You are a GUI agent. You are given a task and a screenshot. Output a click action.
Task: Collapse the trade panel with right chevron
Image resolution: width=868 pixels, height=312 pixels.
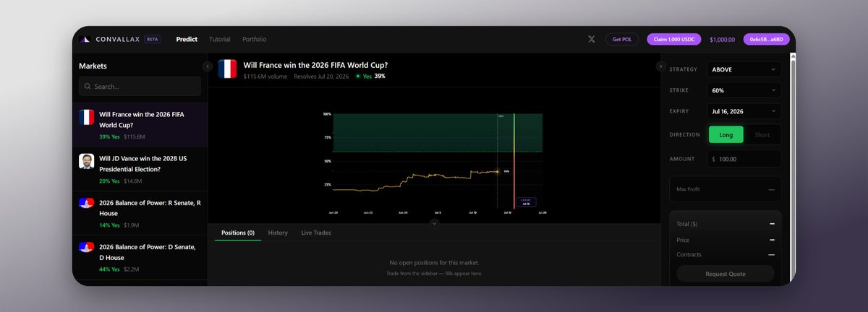point(660,66)
